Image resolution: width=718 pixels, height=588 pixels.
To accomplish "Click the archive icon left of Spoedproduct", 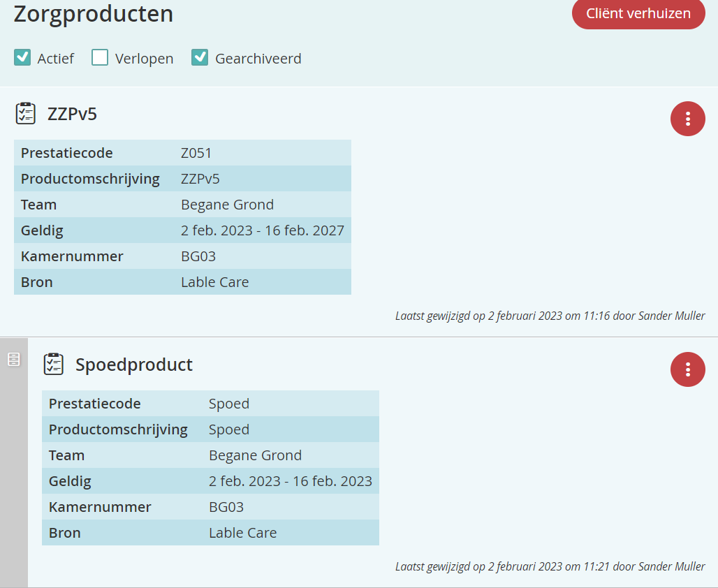I will (x=13, y=360).
